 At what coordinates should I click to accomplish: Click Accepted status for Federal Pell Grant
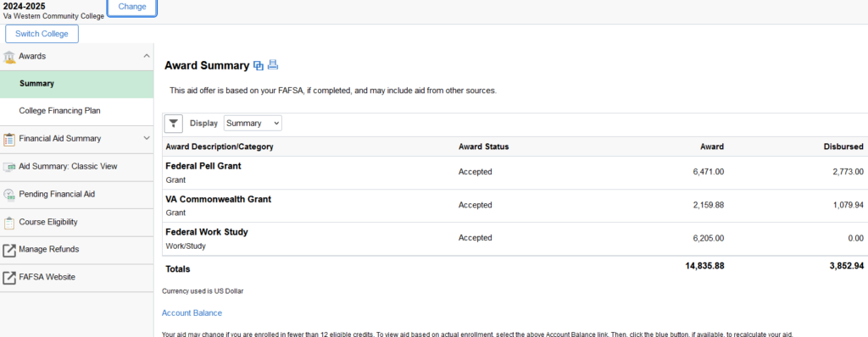tap(475, 172)
